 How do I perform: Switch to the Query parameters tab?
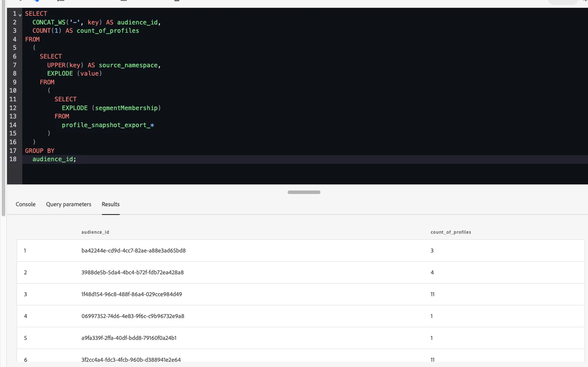pos(69,204)
